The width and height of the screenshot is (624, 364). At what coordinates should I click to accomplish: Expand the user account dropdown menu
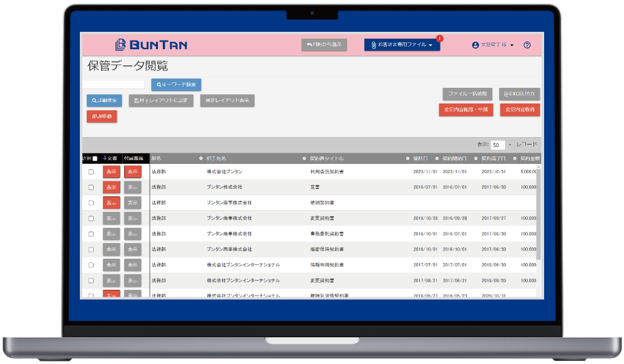(512, 45)
